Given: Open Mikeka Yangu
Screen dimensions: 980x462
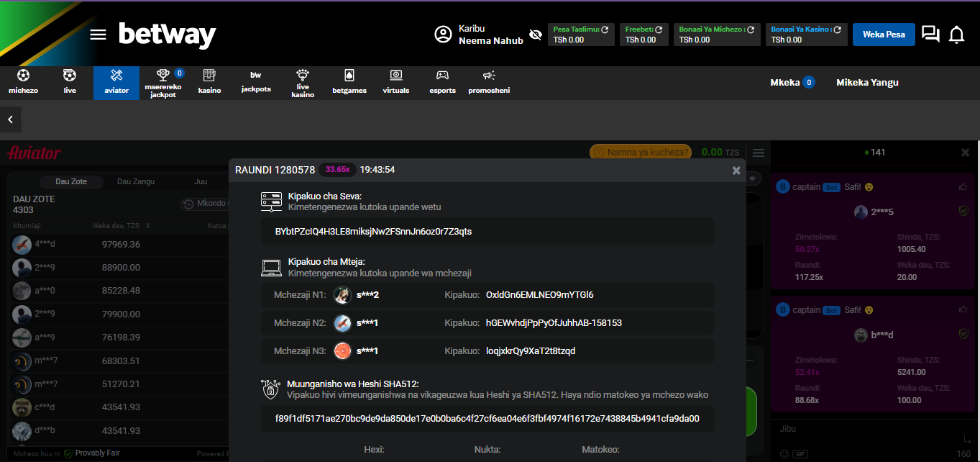Looking at the screenshot, I should [867, 82].
